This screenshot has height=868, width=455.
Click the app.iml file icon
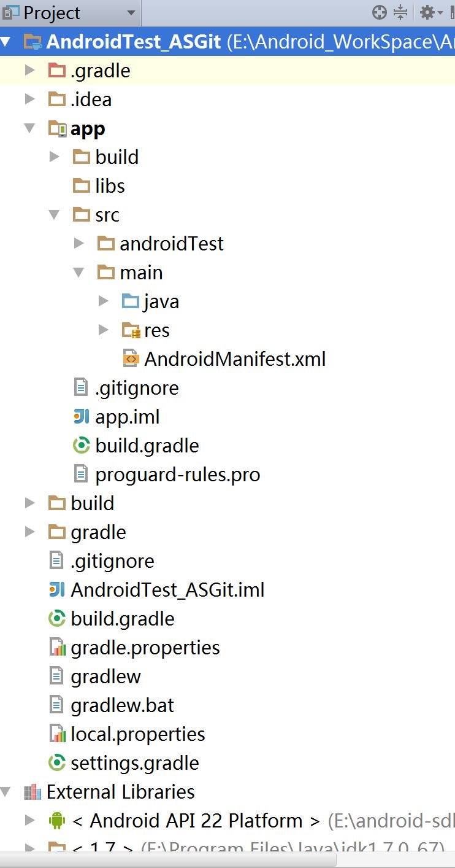point(81,417)
